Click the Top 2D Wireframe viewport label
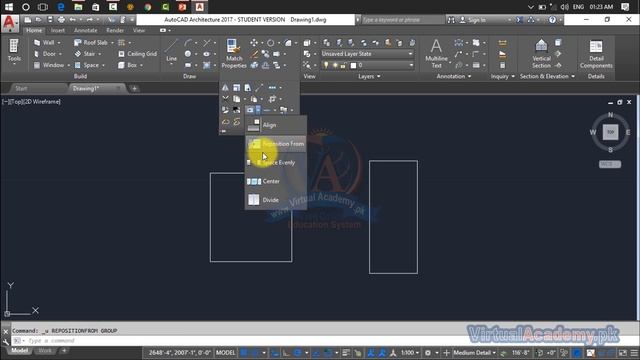This screenshot has width=640, height=360. tap(31, 102)
